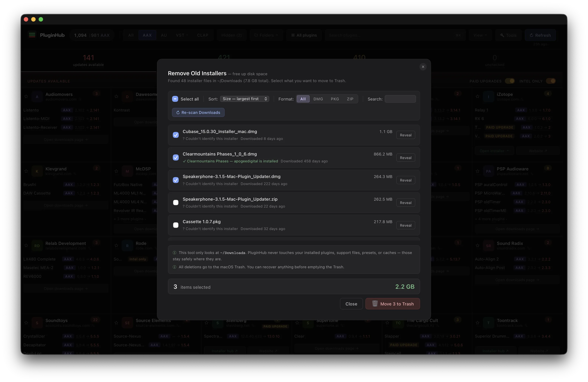Star the PSP Audioware vendor card

478,171
